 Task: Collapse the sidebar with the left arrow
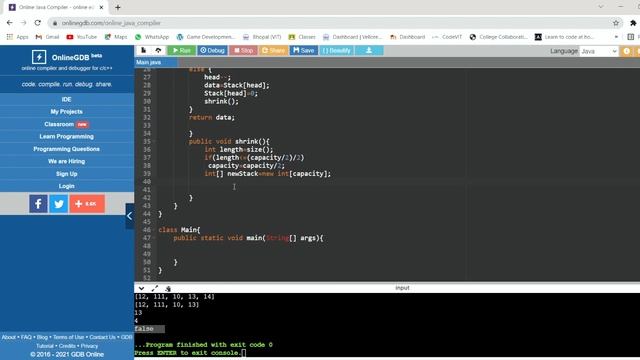point(129,216)
